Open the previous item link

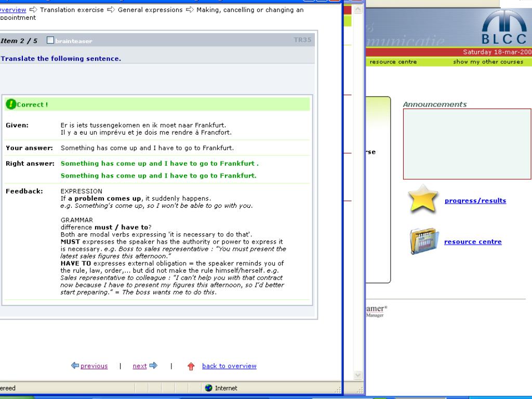tap(94, 366)
